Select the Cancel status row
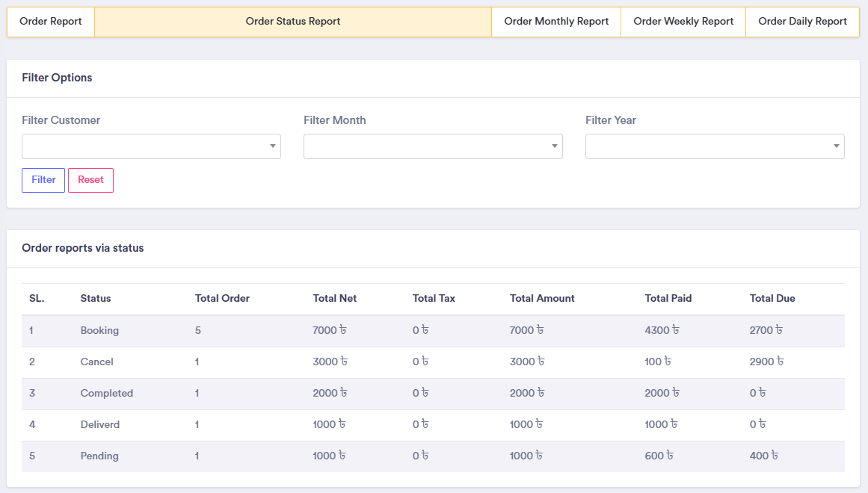Screen dimensions: 868x493 coord(97,362)
